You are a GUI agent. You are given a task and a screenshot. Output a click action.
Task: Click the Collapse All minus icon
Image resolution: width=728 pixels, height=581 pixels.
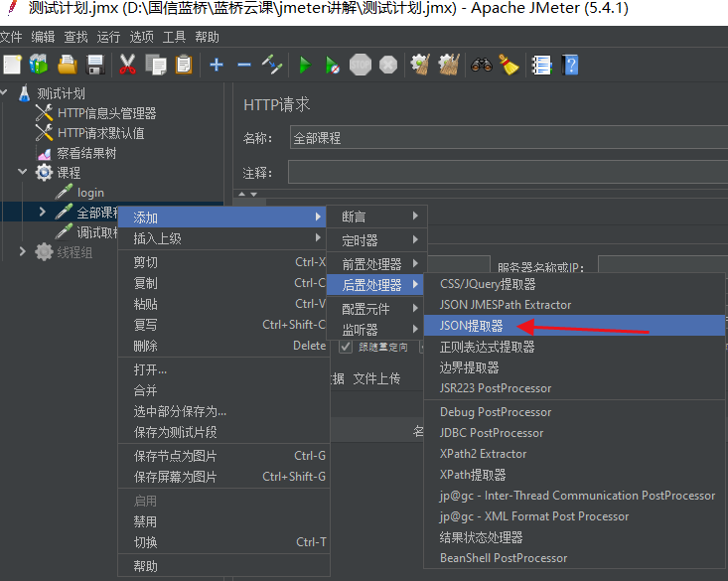click(x=244, y=65)
